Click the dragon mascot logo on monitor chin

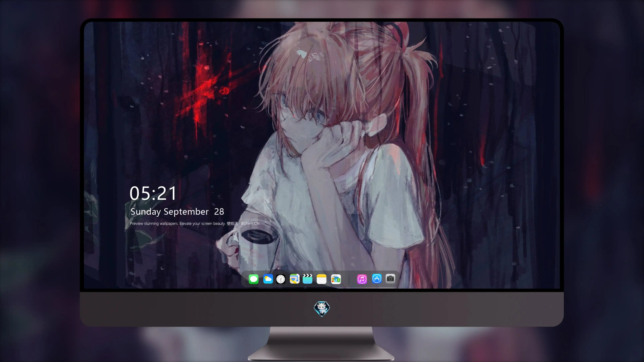coord(322,309)
